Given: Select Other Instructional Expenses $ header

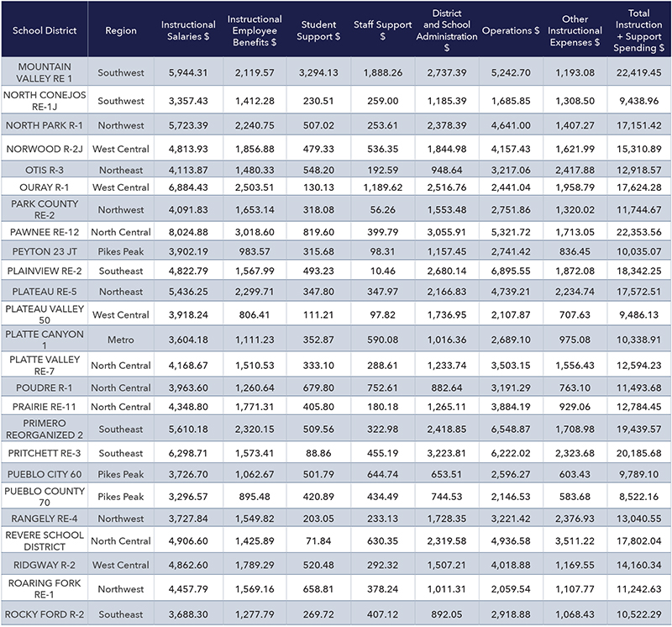Looking at the screenshot, I should [575, 30].
